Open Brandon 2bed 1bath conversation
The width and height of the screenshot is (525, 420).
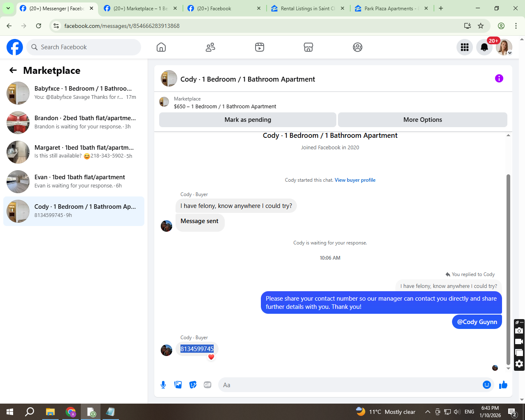(74, 123)
